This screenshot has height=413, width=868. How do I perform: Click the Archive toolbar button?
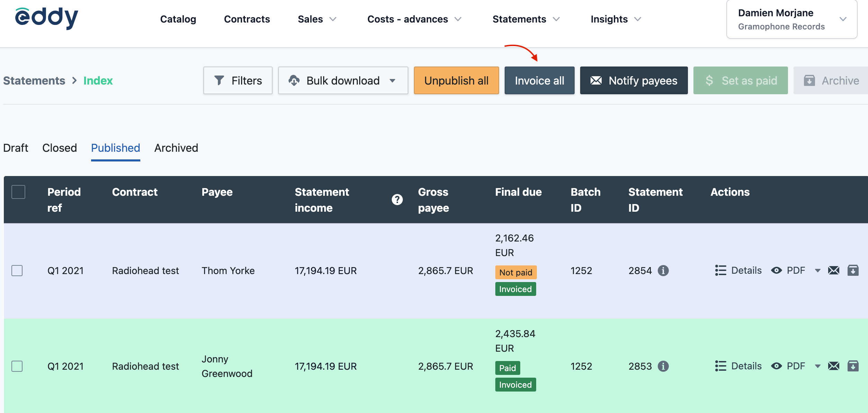831,80
